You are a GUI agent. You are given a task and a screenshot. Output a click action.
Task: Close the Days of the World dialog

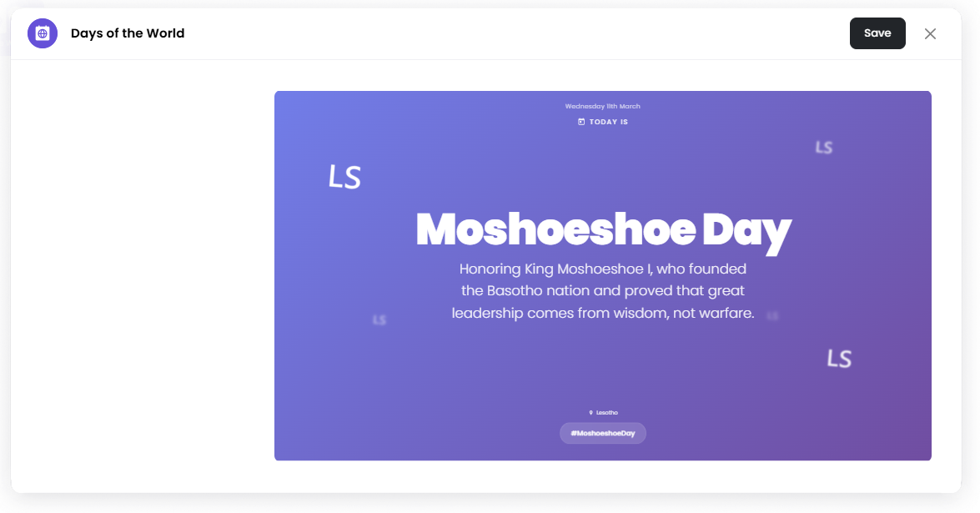pos(930,33)
